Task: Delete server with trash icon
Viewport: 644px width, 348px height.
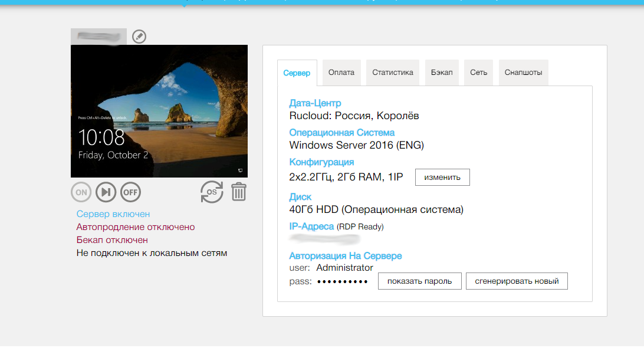Action: click(239, 192)
